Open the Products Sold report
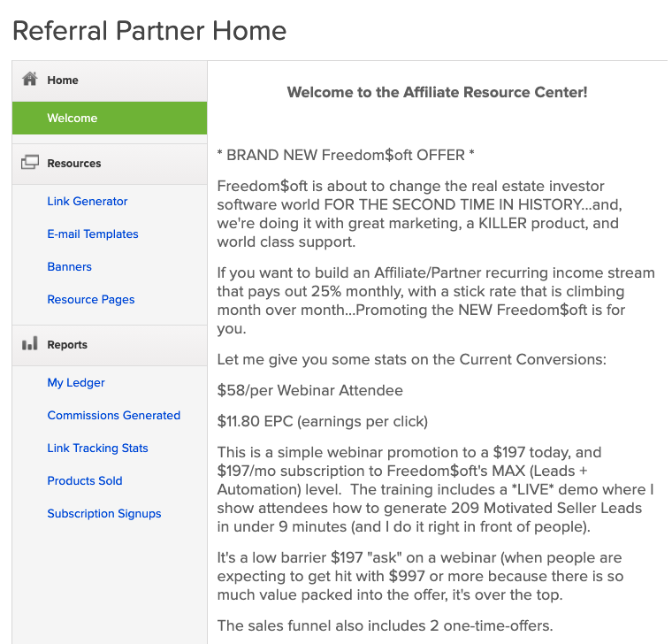 tap(85, 480)
